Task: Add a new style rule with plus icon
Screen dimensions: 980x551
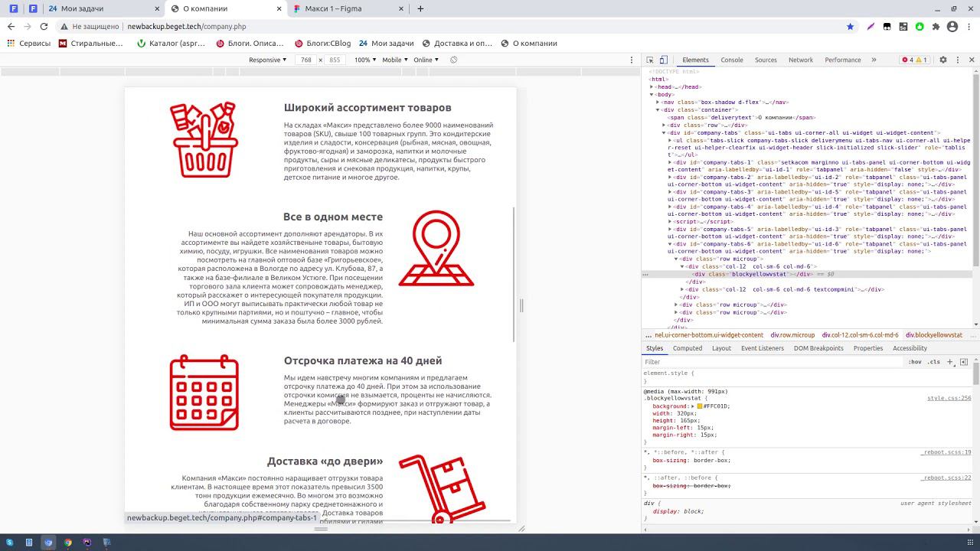Action: [950, 362]
